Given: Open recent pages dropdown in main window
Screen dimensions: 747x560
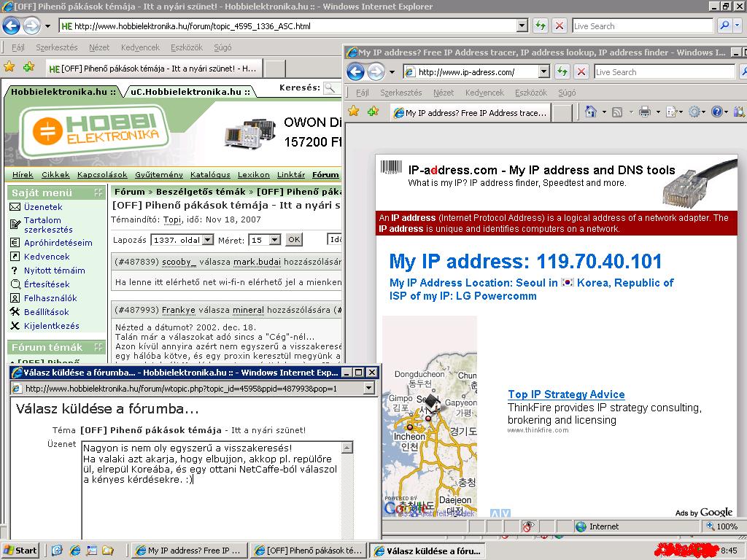Looking at the screenshot, I should point(47,26).
